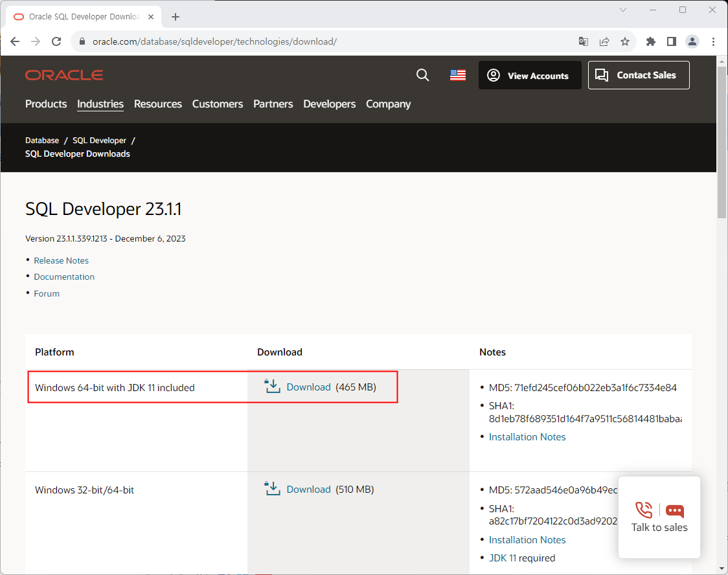Open the Oracle site search magnifier
This screenshot has height=575, width=728.
point(422,75)
